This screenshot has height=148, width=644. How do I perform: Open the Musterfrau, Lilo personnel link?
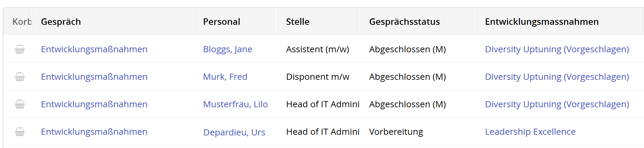pyautogui.click(x=235, y=105)
